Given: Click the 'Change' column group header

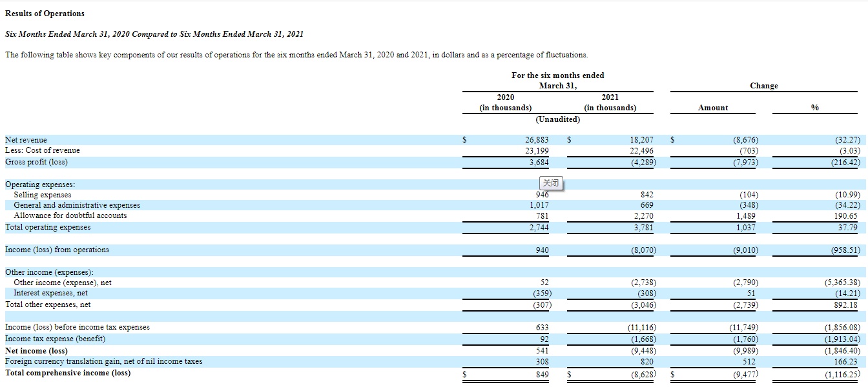Looking at the screenshot, I should click(764, 86).
